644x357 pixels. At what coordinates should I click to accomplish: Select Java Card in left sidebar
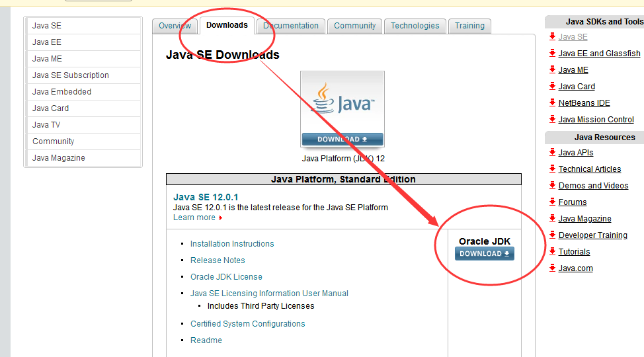[x=83, y=108]
